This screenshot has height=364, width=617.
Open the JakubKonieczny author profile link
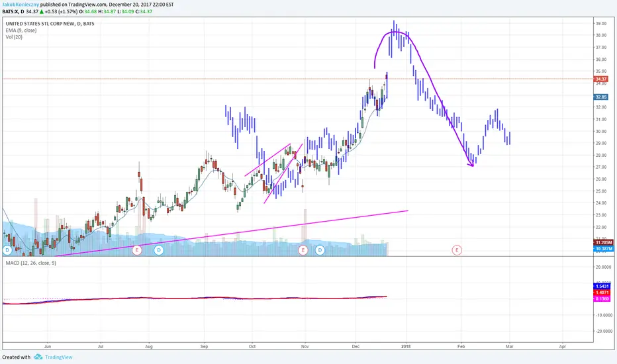coord(21,5)
